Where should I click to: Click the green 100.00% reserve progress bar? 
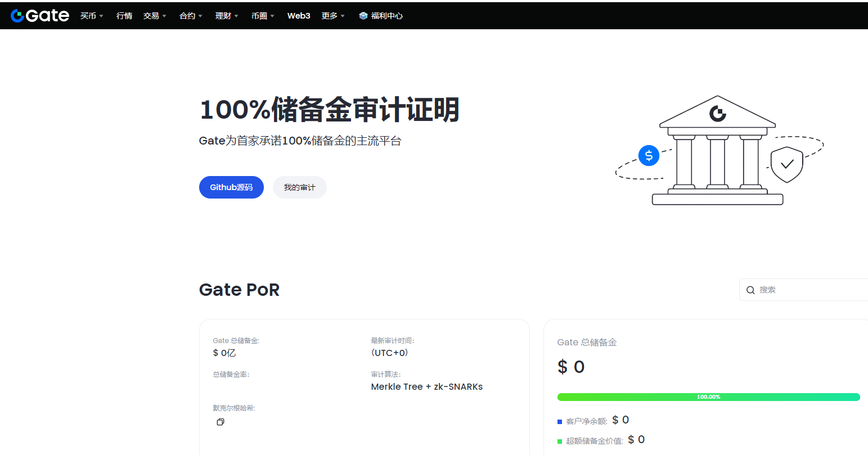point(708,397)
